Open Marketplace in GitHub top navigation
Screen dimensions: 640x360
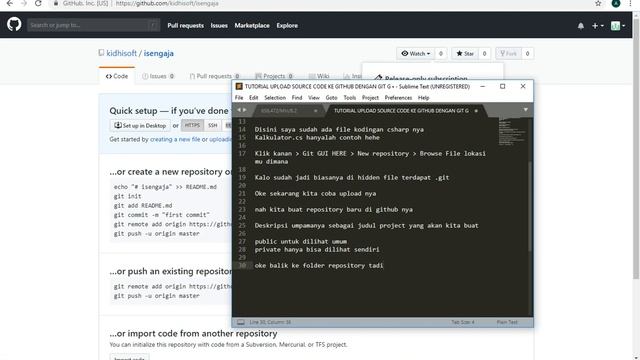[252, 25]
